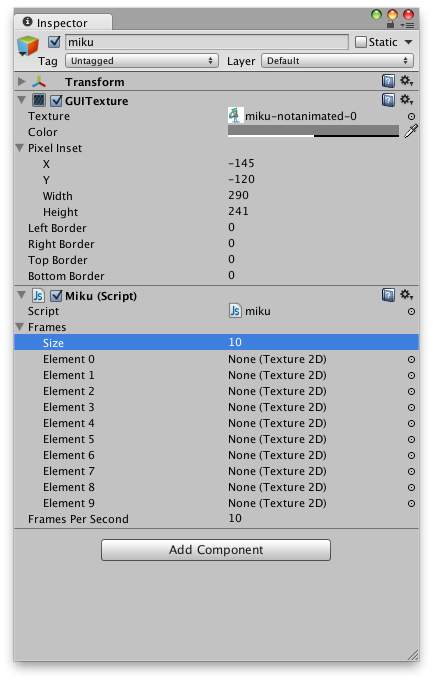This screenshot has width=433, height=681.
Task: Expand the Transform component
Action: (21, 81)
